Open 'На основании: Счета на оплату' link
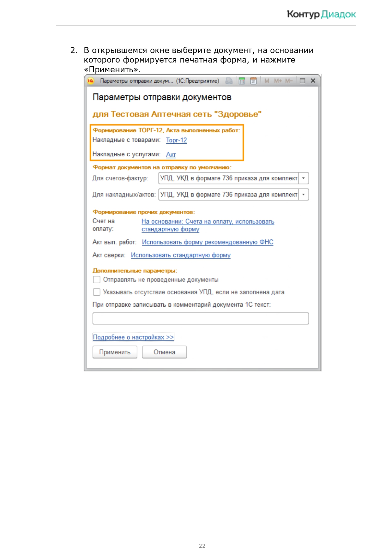This screenshot has width=392, height=554. click(x=208, y=222)
